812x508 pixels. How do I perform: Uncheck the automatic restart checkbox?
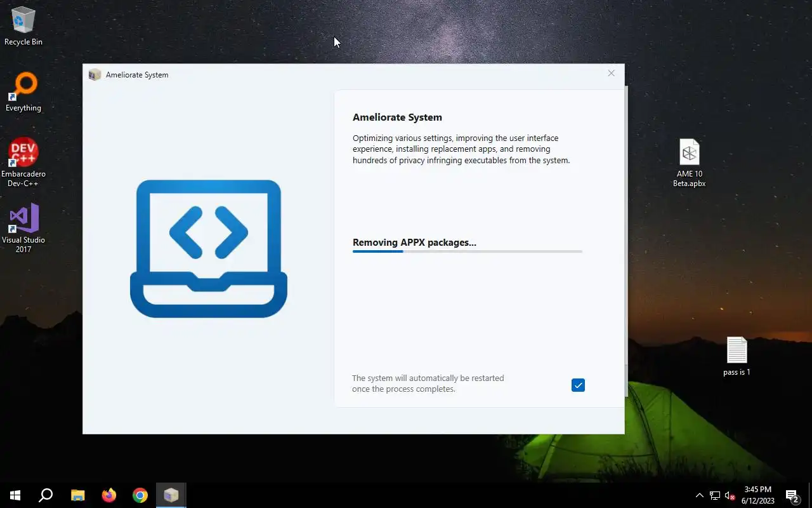578,385
